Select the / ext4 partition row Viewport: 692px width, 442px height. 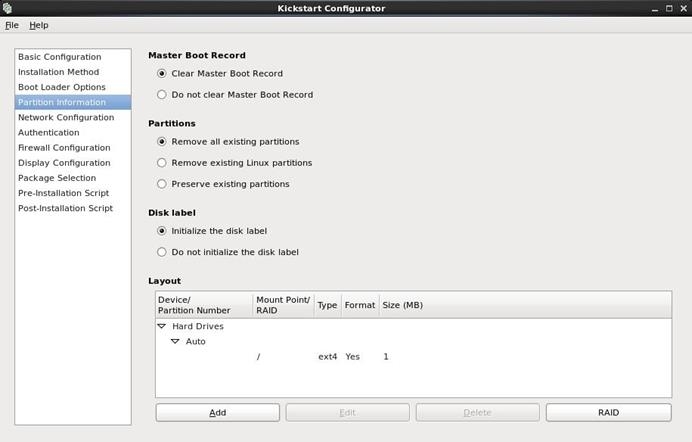(414, 356)
